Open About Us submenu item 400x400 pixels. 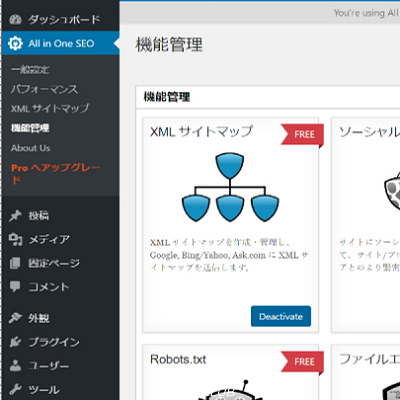31,148
